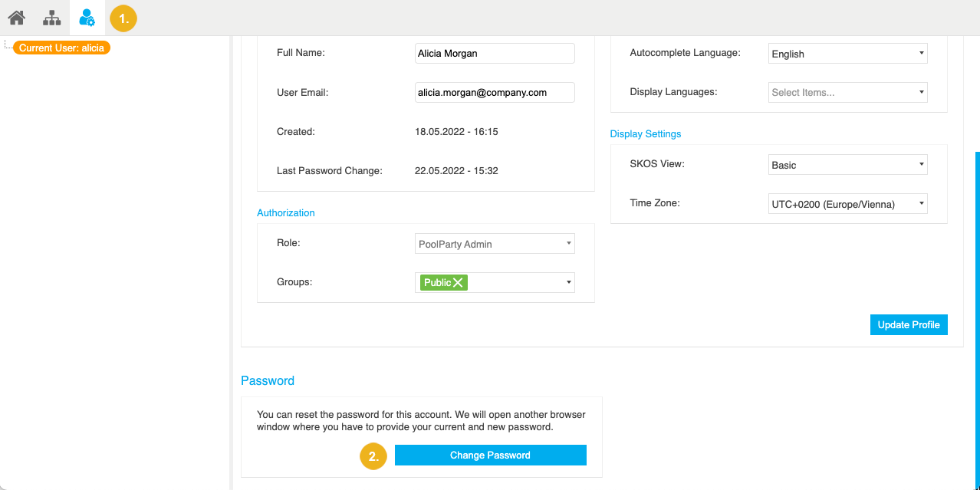Click the Password section heading
Screen dimensions: 980x490
tap(268, 380)
